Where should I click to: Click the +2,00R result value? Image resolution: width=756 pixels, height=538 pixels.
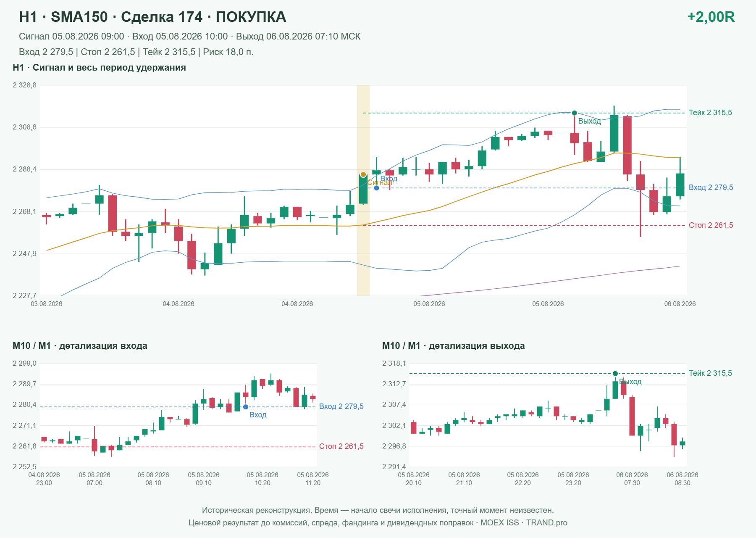711,17
